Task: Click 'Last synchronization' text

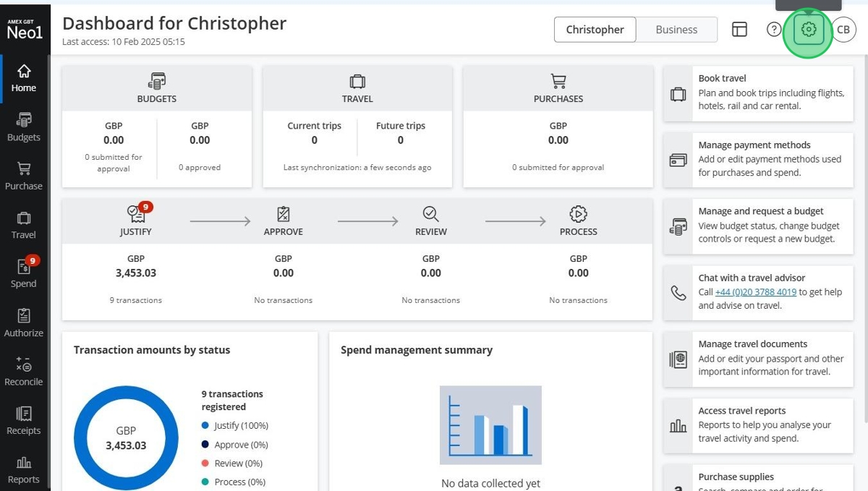Action: click(357, 168)
